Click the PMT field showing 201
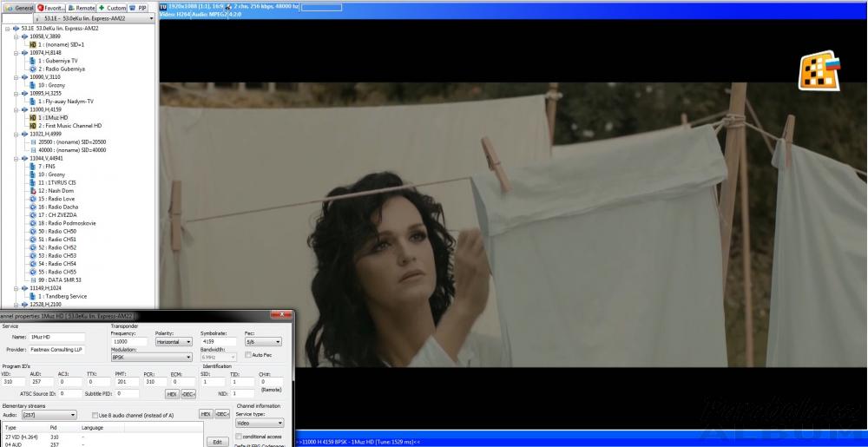 point(126,382)
